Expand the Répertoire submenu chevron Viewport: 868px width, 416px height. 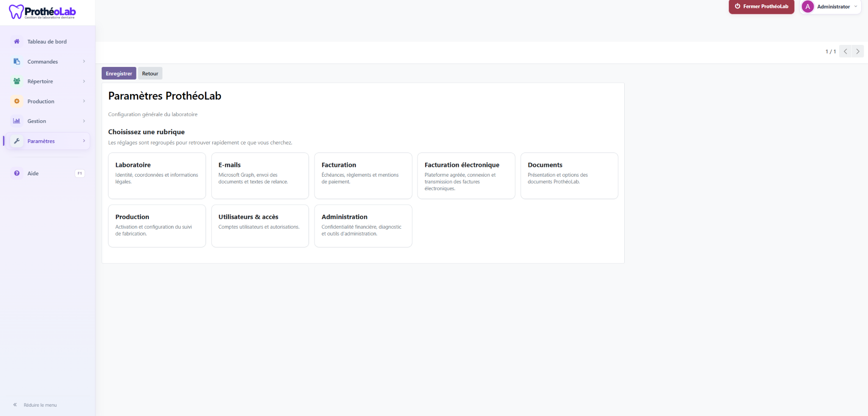pos(84,81)
